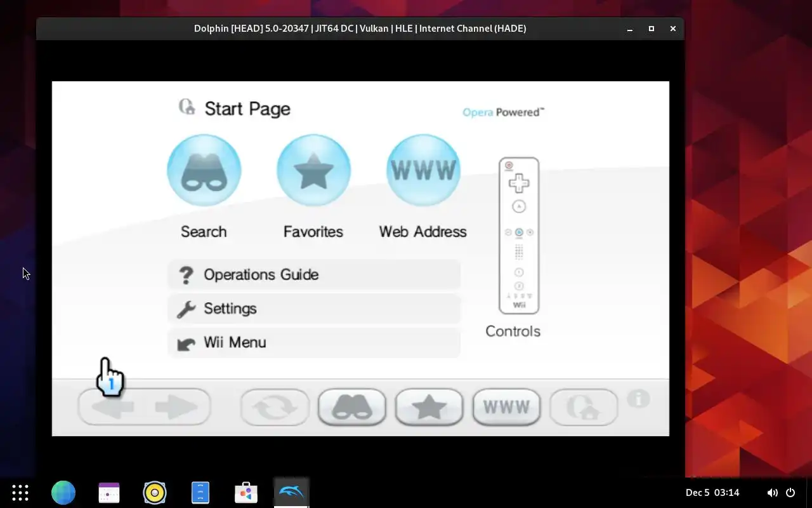
Task: Click the Web Address label text
Action: pyautogui.click(x=423, y=232)
